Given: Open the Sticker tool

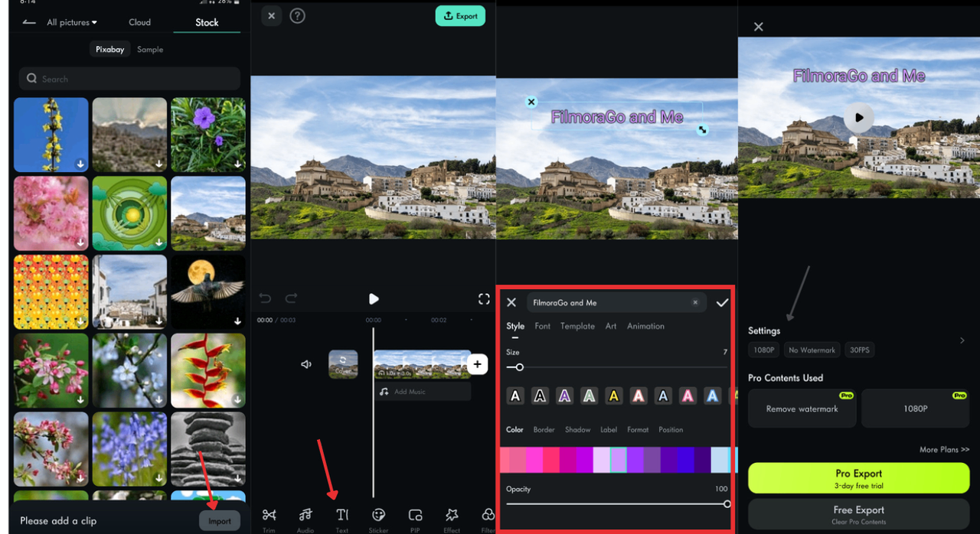Looking at the screenshot, I should [x=378, y=519].
